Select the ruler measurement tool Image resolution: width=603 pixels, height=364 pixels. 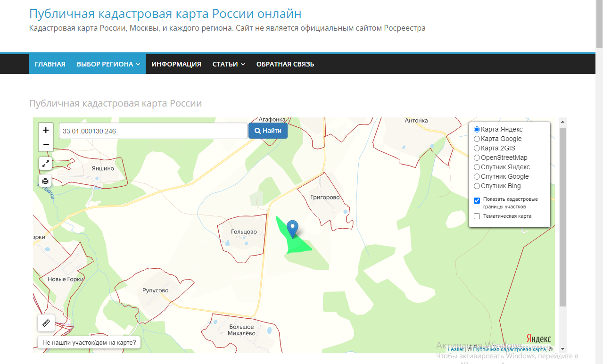point(45,323)
